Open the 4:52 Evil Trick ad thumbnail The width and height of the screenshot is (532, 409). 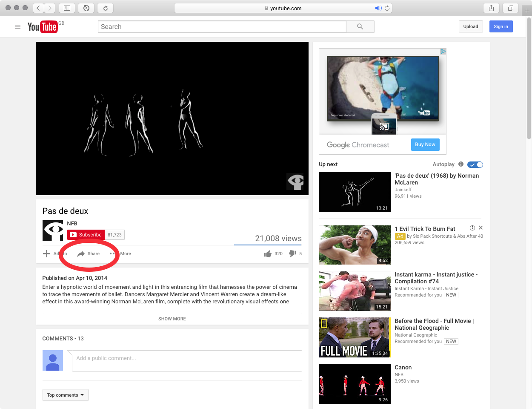[x=355, y=245]
